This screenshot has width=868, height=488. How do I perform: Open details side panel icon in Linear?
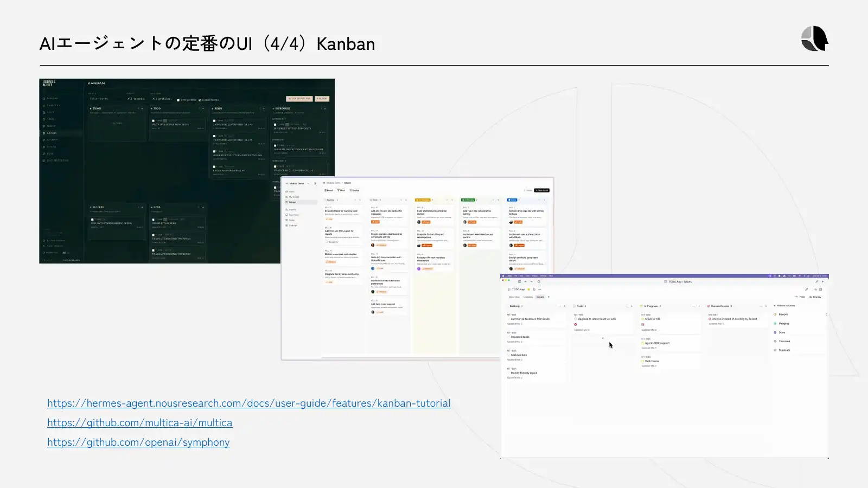coord(820,290)
